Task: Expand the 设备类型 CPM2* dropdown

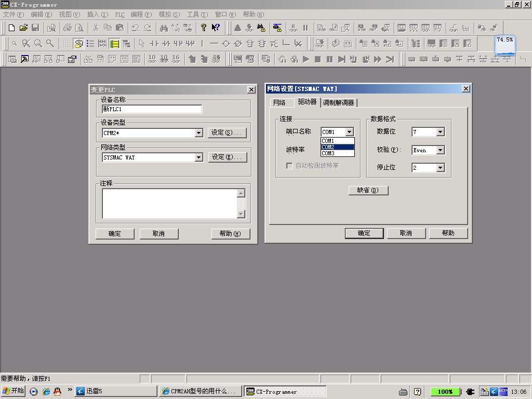Action: coord(198,133)
